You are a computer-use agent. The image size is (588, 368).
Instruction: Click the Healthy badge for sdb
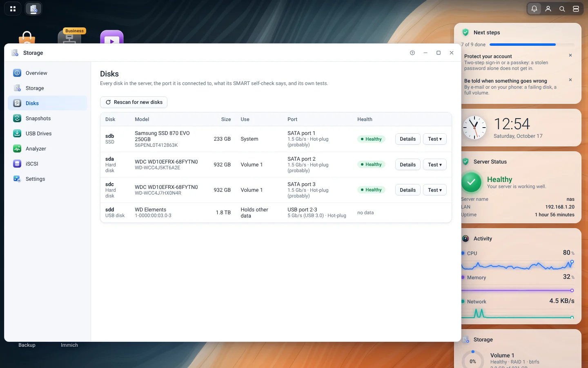pyautogui.click(x=371, y=139)
